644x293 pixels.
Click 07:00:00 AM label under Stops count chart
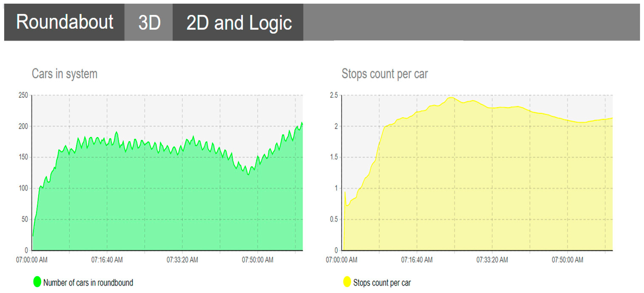(341, 260)
